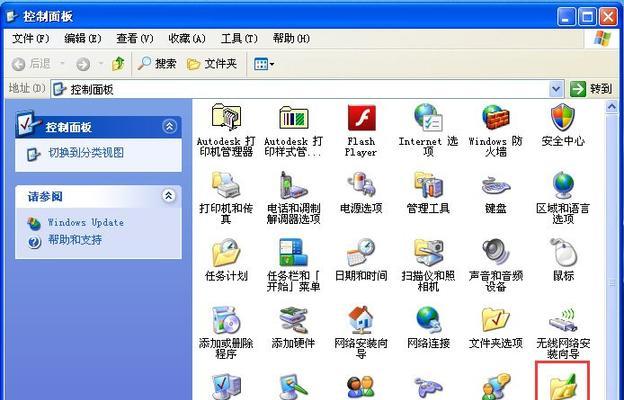Open the forward button history dropdown arrow

pos(101,64)
